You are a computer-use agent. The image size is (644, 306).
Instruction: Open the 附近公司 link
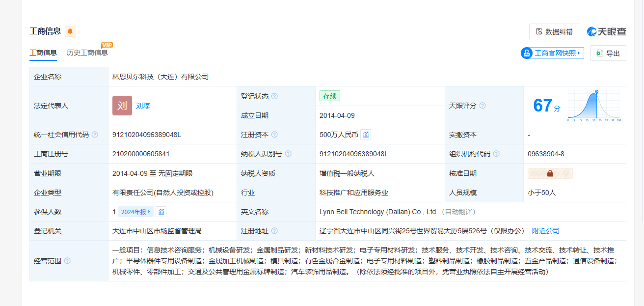point(545,231)
